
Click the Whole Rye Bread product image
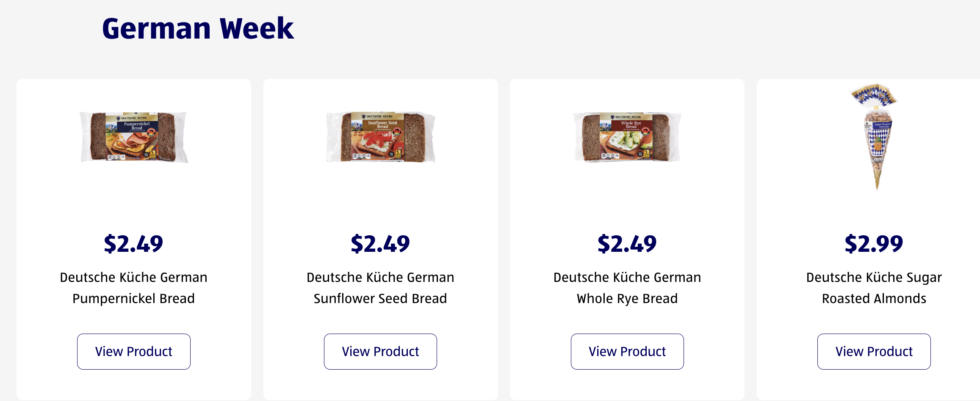[627, 137]
